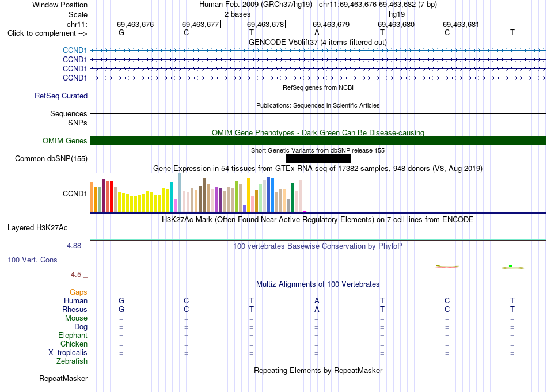Click the Zebrafish species label
Screen dimensions: 547x392
(x=71, y=361)
